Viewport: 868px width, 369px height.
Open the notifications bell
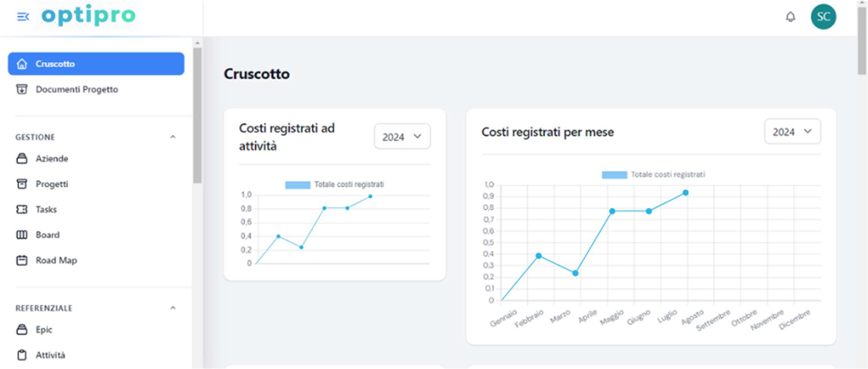pyautogui.click(x=790, y=17)
